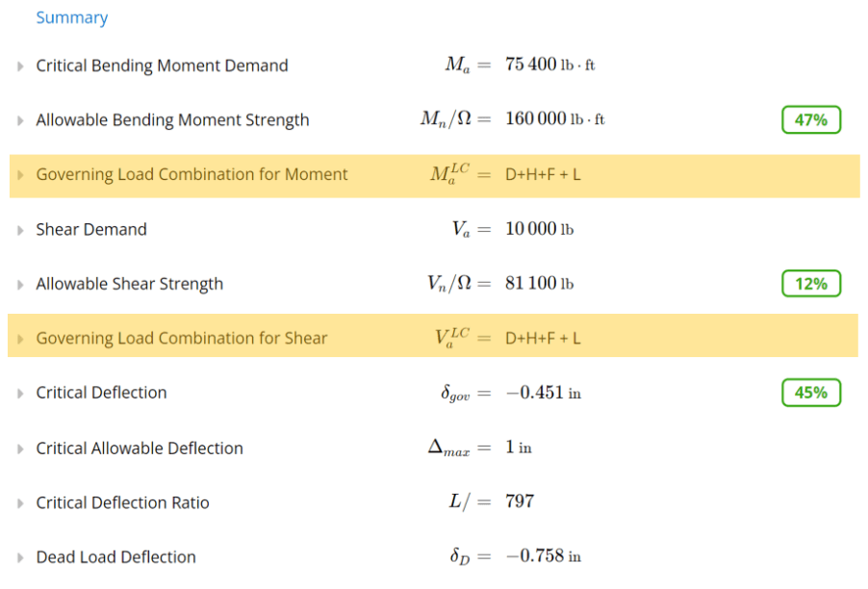Select the highlighted Moment load combination row

tap(385, 174)
